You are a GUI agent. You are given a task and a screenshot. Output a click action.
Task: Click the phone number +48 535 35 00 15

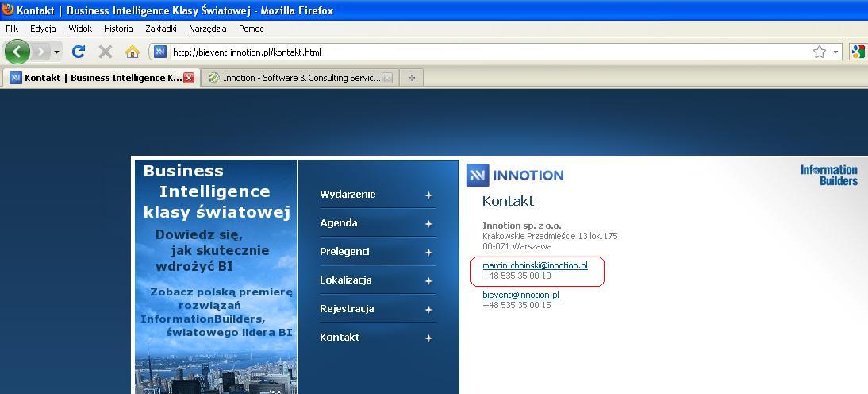pos(517,305)
